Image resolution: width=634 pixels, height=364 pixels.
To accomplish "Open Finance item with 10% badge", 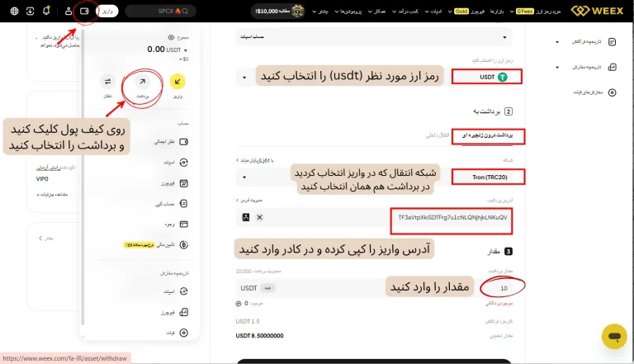I will click(156, 244).
